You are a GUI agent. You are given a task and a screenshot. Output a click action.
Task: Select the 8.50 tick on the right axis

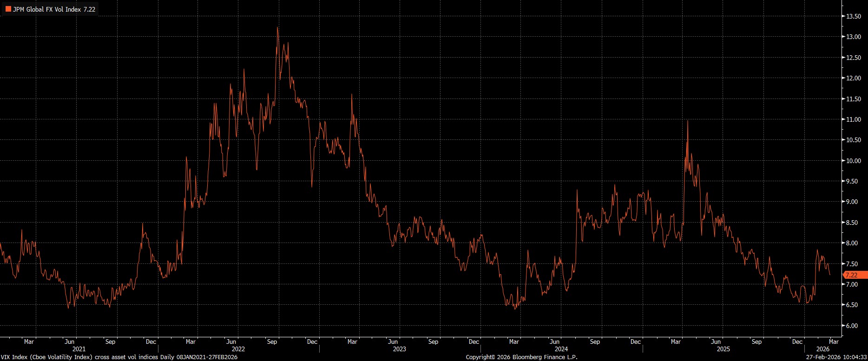point(854,223)
